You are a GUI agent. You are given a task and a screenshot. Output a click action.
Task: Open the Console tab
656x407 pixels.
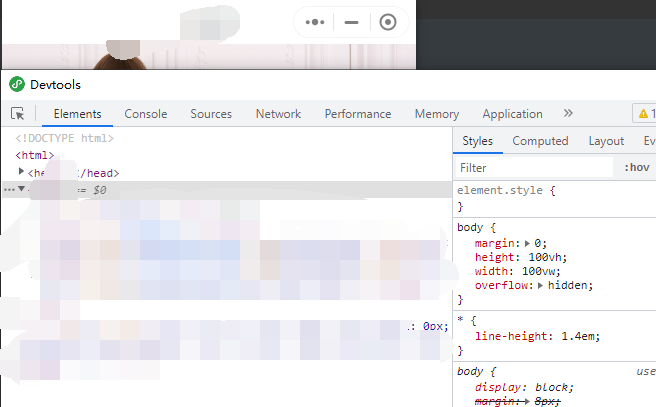pos(146,114)
